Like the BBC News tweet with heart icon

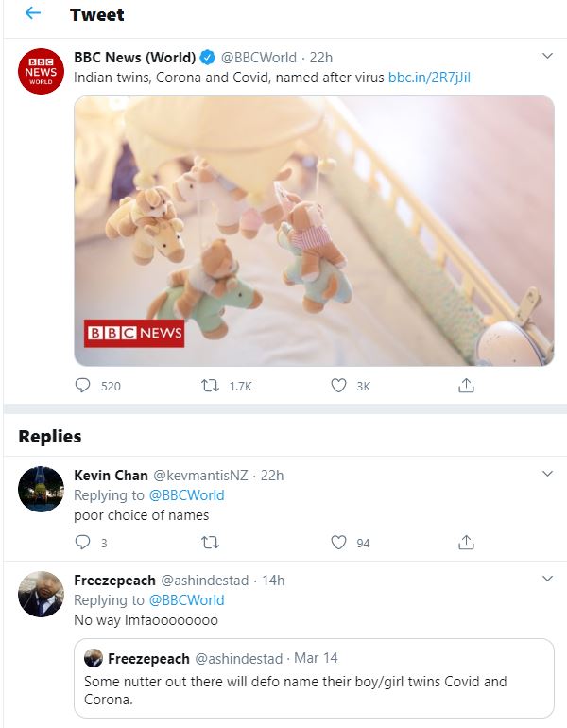(x=339, y=386)
